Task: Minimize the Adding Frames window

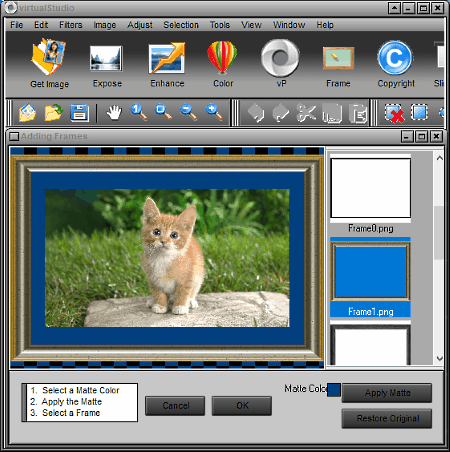Action: 407,136
